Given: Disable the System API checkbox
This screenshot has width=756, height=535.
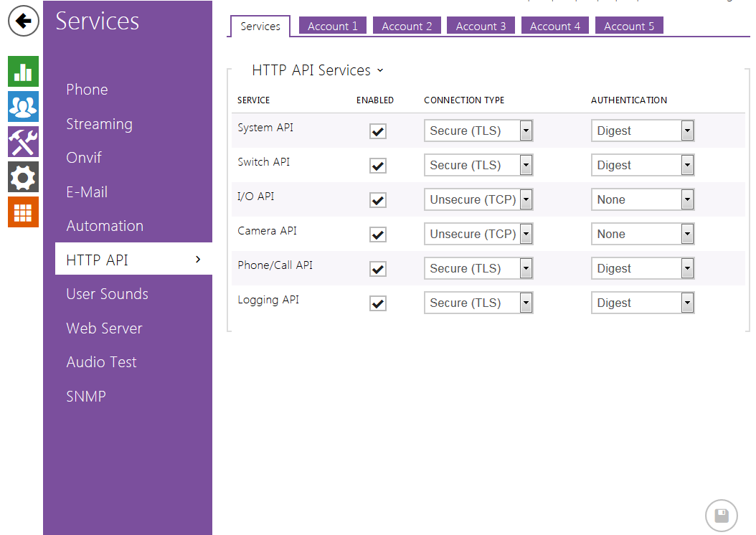Looking at the screenshot, I should (377, 131).
